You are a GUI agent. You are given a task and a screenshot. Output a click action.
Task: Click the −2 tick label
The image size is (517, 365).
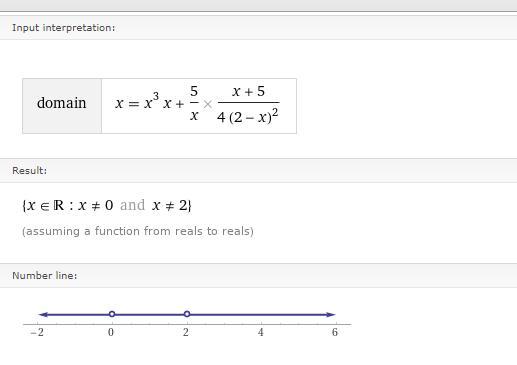(x=37, y=332)
